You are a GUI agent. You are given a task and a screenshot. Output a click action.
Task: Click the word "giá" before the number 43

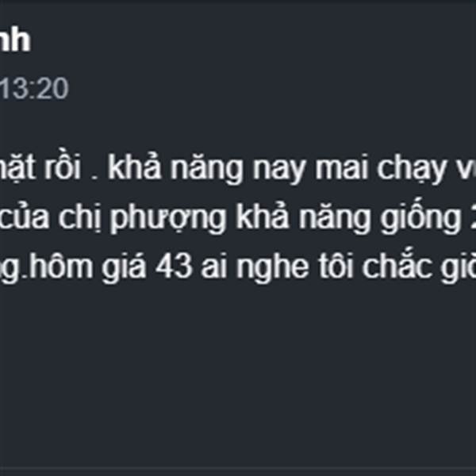tap(124, 267)
